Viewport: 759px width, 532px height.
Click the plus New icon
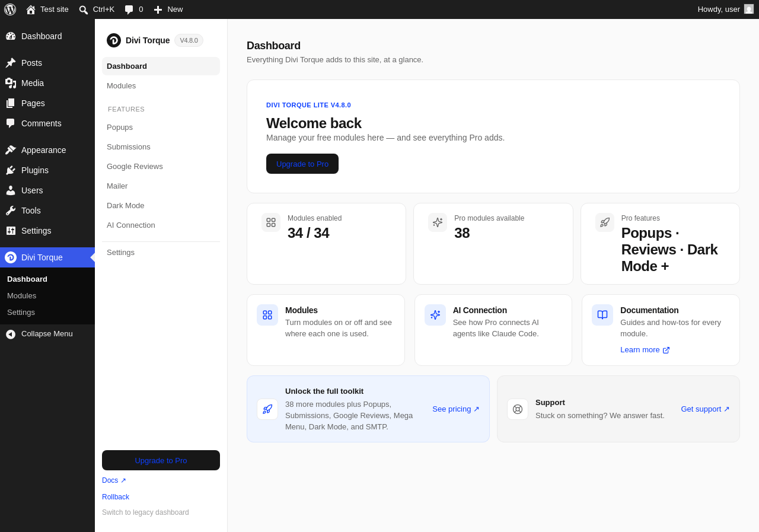(158, 9)
